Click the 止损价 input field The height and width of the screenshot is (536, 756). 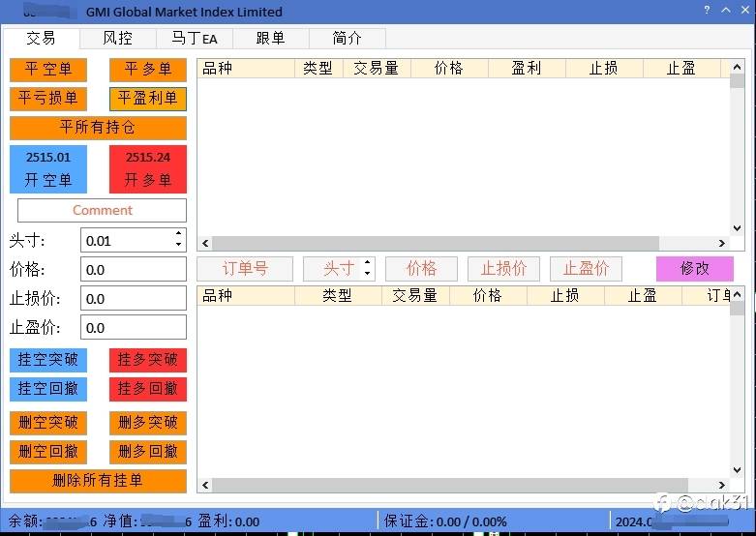click(x=134, y=298)
